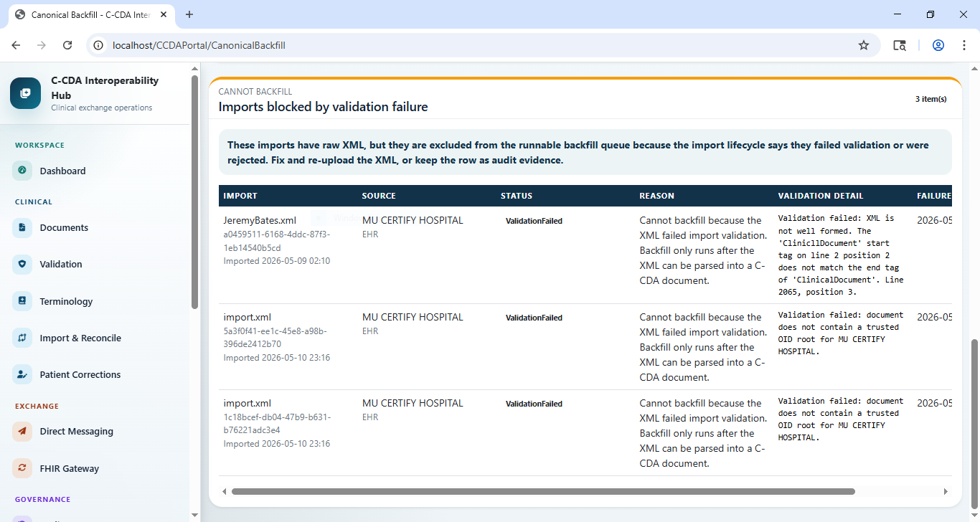Open a new tab with plus icon
This screenshot has width=980, height=522.
(x=189, y=14)
